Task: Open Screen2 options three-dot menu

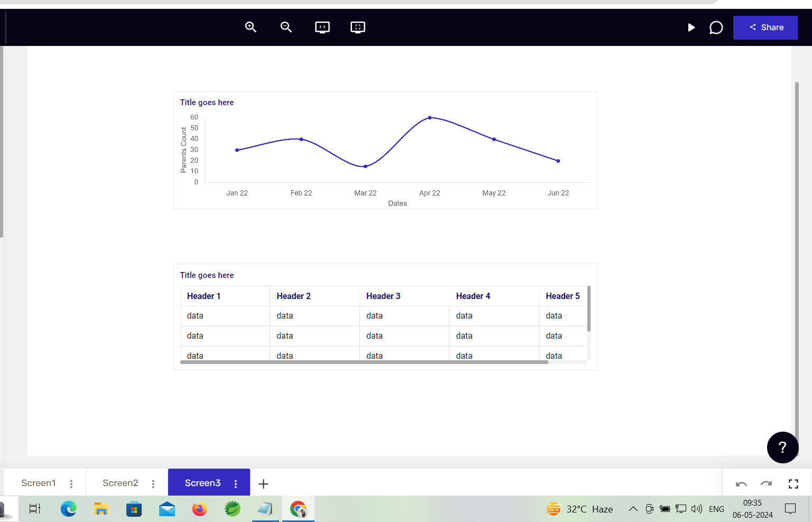Action: click(153, 484)
